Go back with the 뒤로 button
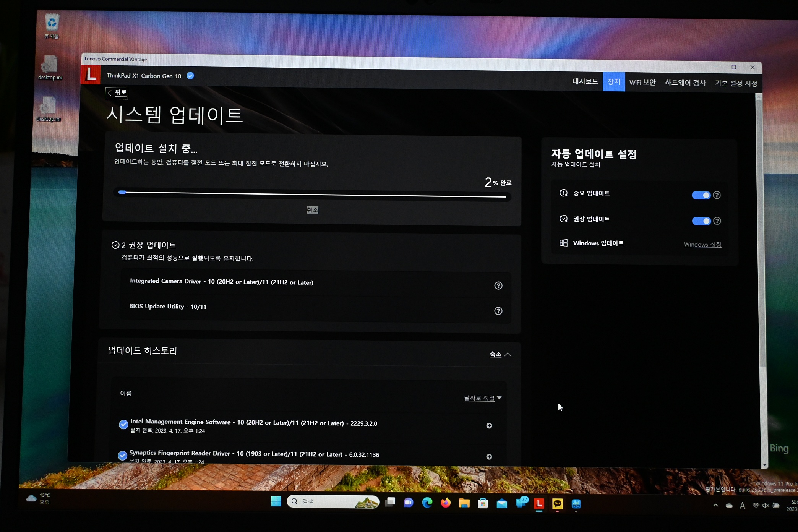798x532 pixels. tap(117, 93)
